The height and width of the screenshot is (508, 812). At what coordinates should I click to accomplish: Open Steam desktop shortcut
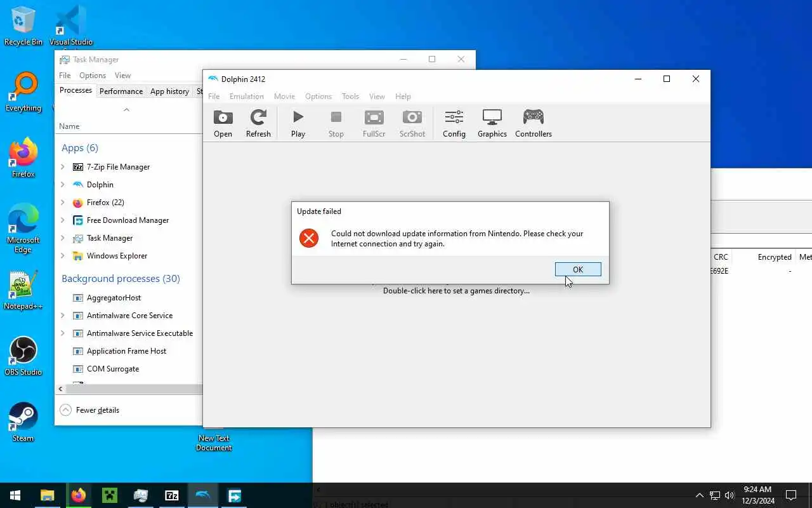click(23, 422)
